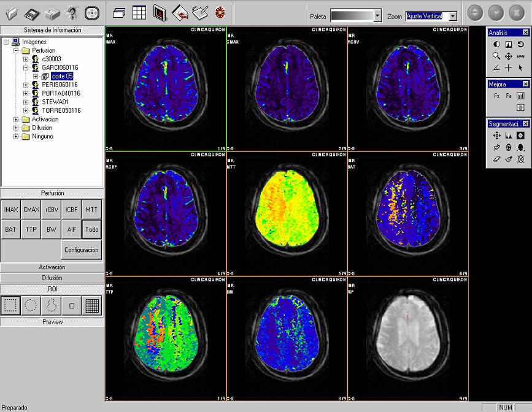Click the grid layout toolbar icon

coord(139,12)
